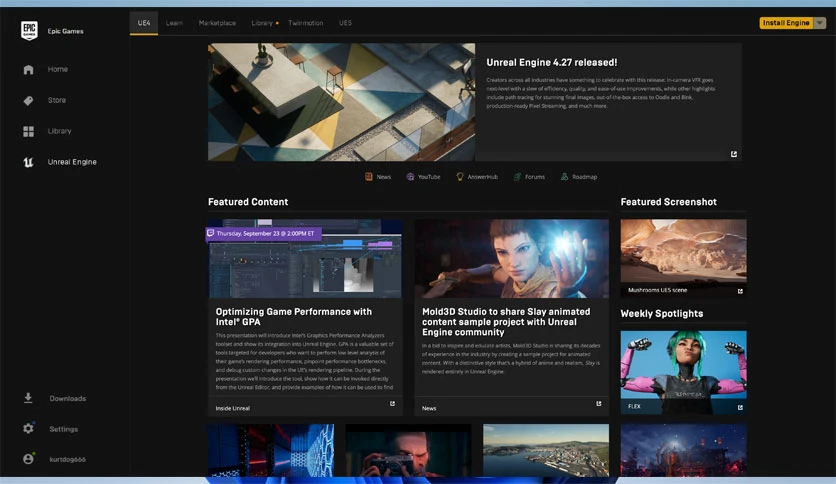The height and width of the screenshot is (484, 836).
Task: Open external link icon on FLEX spotlight
Action: tap(740, 407)
